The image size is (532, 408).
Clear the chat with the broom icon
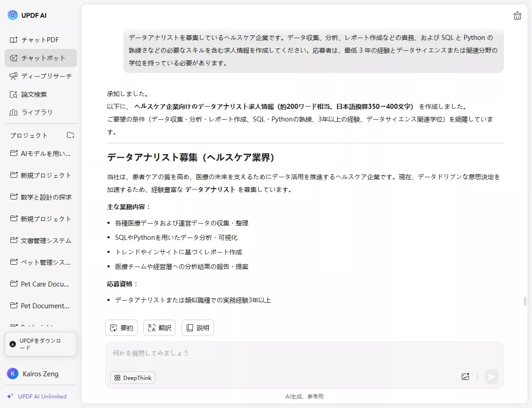(517, 15)
